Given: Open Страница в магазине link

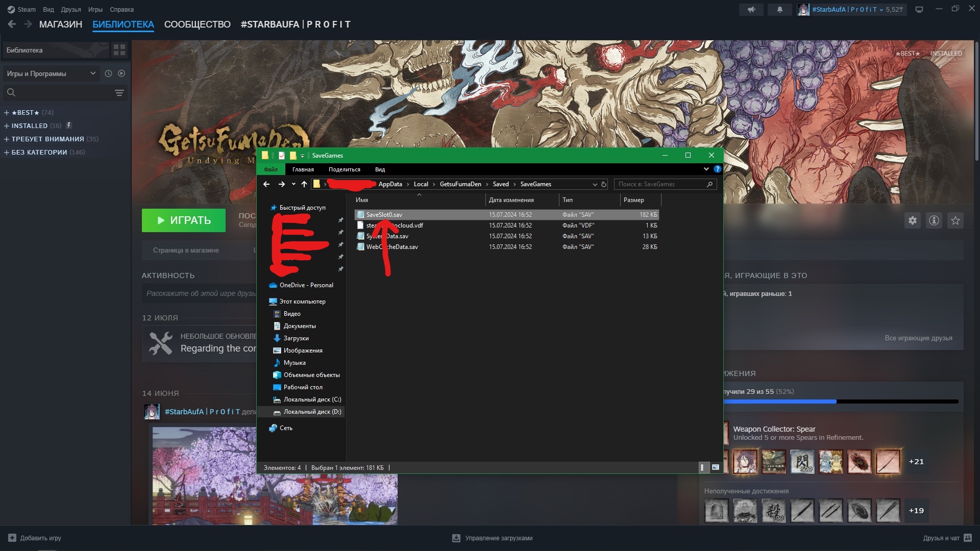Looking at the screenshot, I should click(x=186, y=251).
